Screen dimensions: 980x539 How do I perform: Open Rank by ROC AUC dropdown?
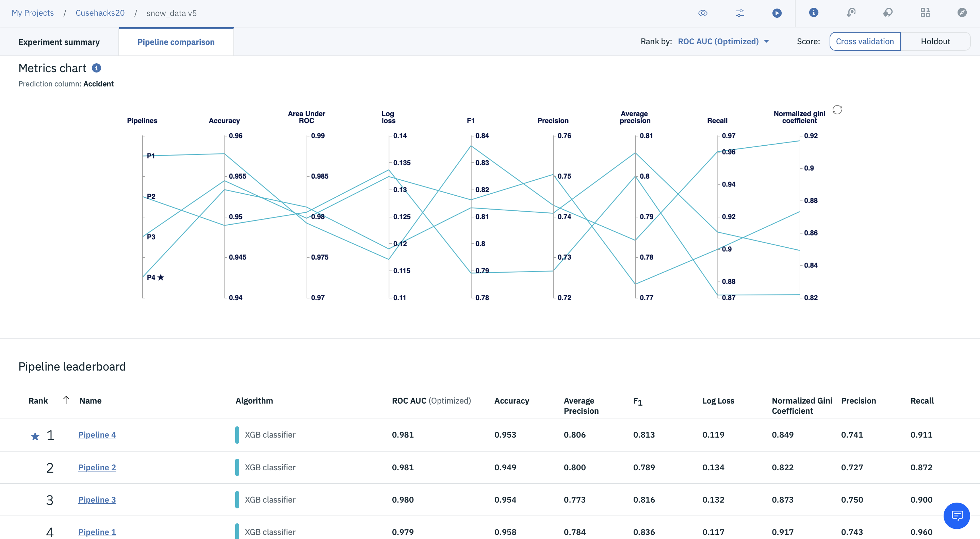pyautogui.click(x=723, y=42)
